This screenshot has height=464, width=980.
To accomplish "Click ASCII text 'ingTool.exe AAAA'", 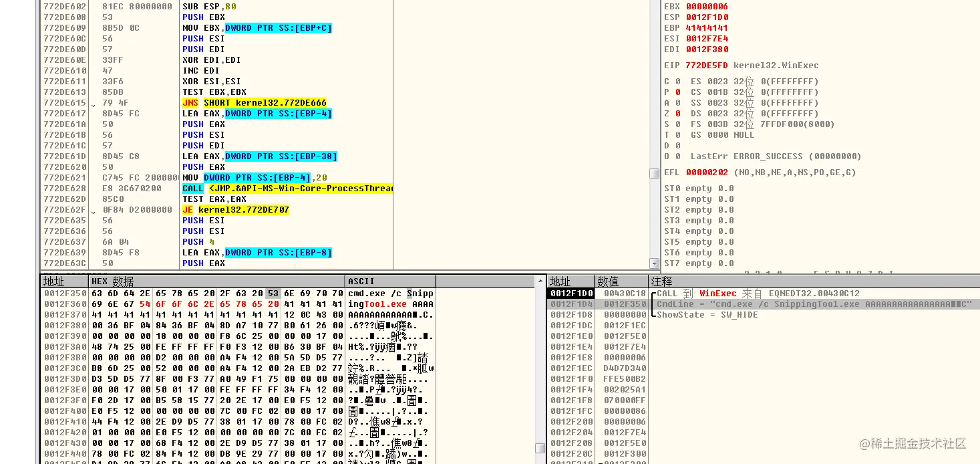I will [x=391, y=304].
